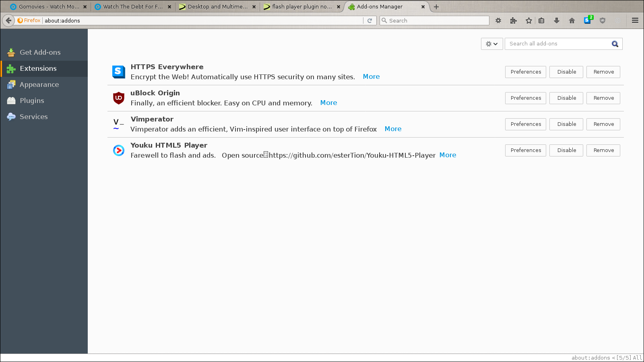Viewport: 644px width, 362px height.
Task: Open Plugins in the sidebar
Action: pyautogui.click(x=44, y=101)
